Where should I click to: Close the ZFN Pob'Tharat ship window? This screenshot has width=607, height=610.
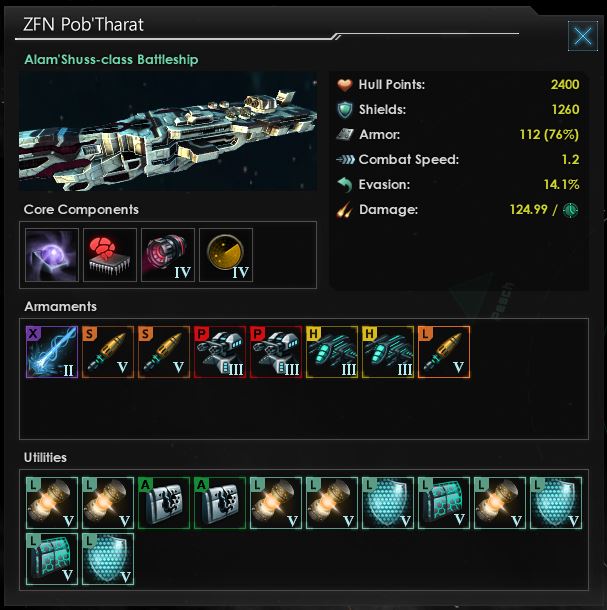tap(582, 36)
